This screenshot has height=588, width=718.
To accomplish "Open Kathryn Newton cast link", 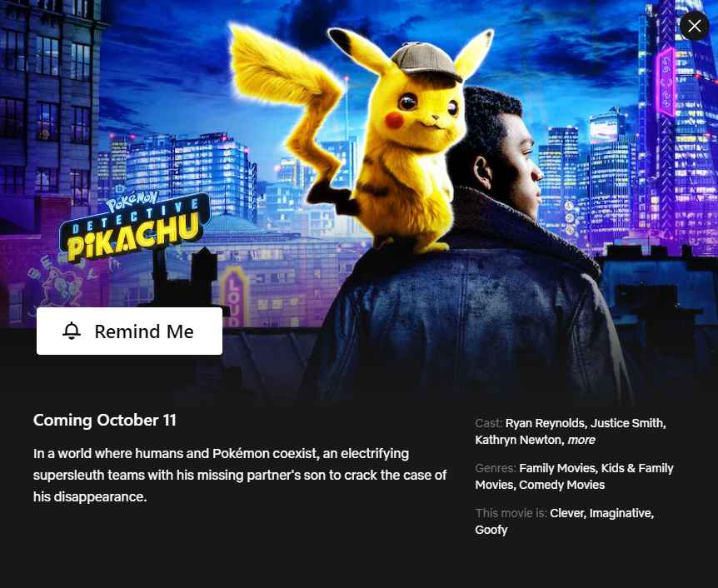I will 518,440.
